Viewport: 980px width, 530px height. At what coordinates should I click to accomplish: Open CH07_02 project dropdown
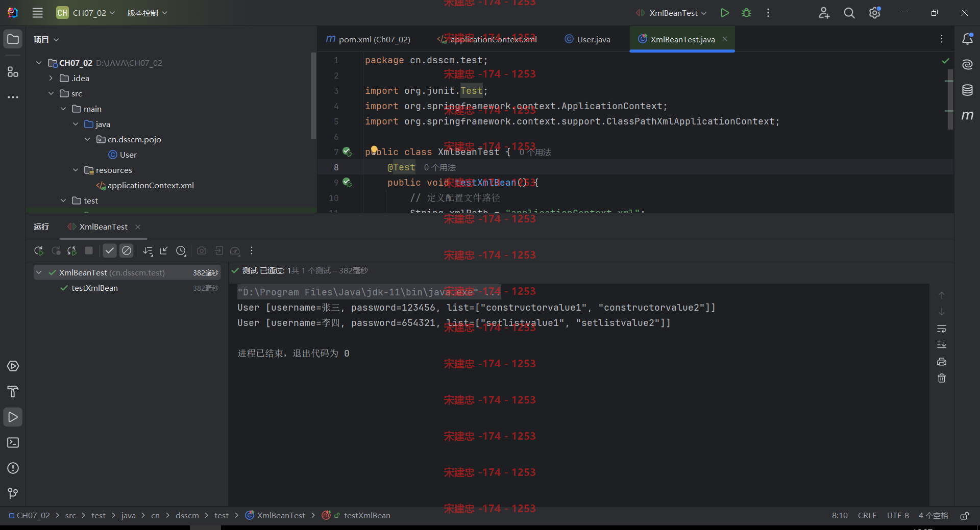coord(86,13)
